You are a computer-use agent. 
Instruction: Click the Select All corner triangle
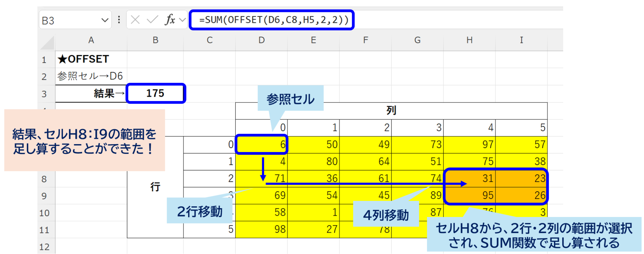48,43
